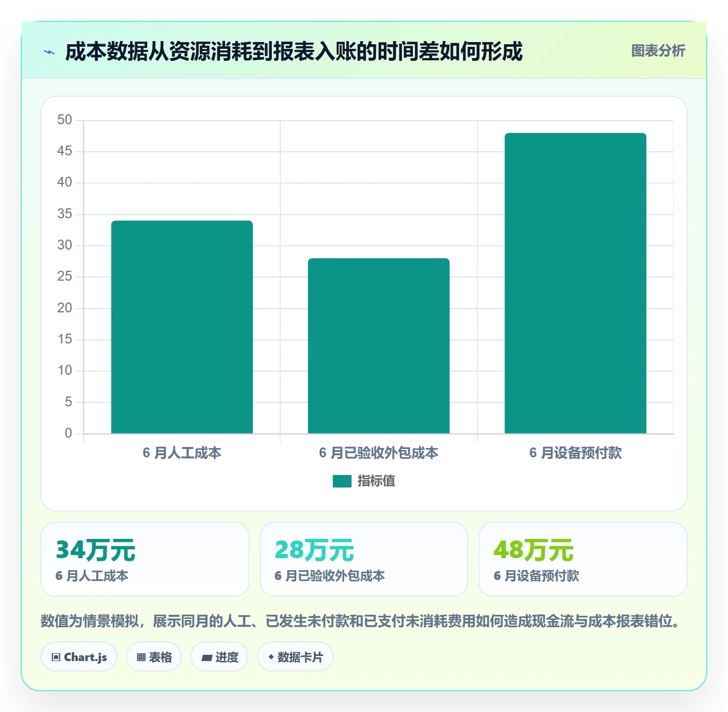Toggle the 指标值 legend color swatch
This screenshot has width=728, height=712.
[x=342, y=481]
